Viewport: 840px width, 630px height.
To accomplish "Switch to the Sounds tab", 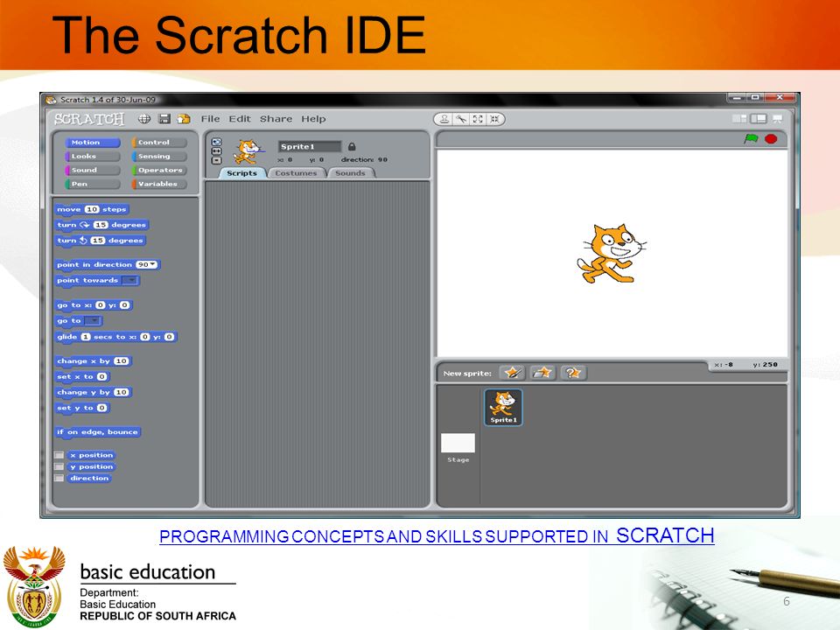I will tap(350, 173).
